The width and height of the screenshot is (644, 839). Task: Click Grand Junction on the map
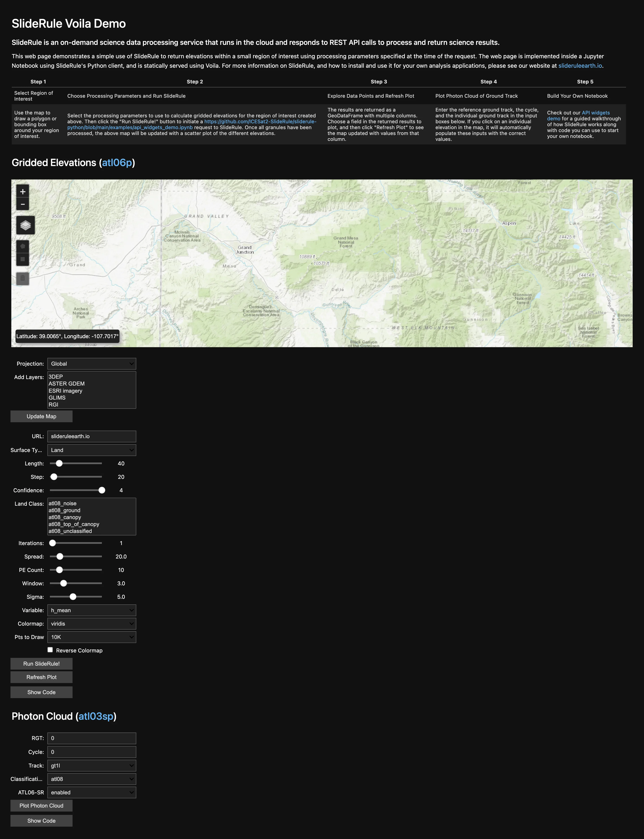point(245,250)
